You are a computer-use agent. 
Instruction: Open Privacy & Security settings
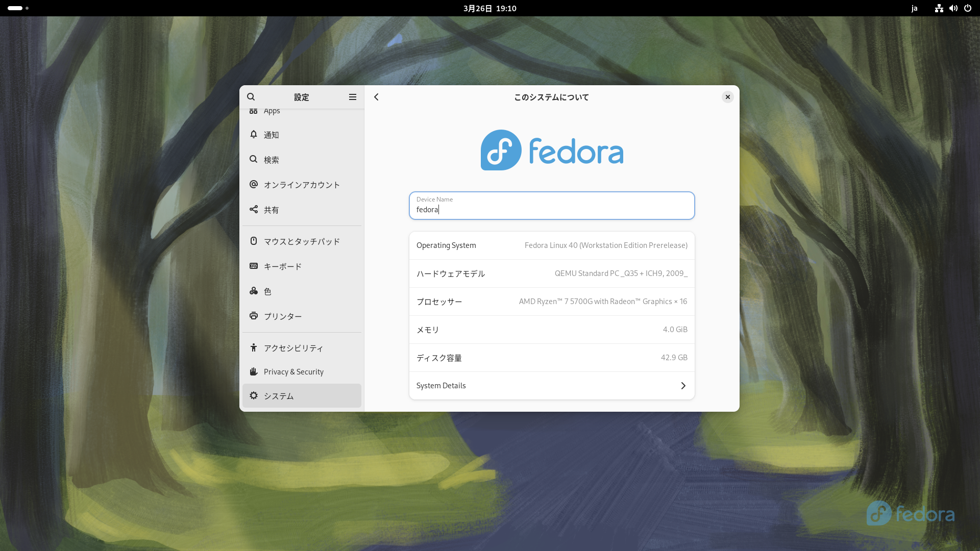(301, 372)
